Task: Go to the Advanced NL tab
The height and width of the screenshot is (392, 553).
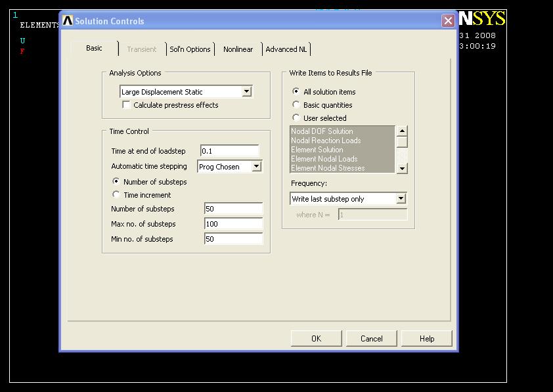Action: click(x=286, y=49)
